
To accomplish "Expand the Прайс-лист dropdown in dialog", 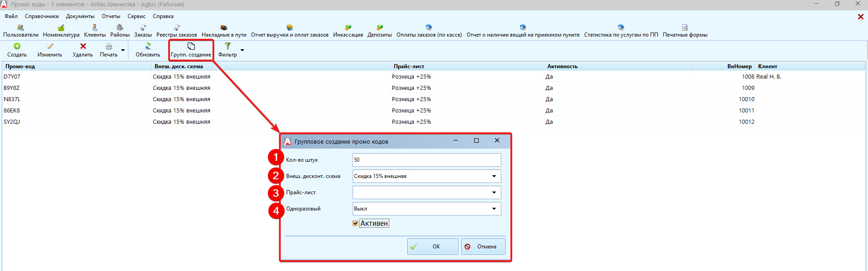I will point(494,192).
